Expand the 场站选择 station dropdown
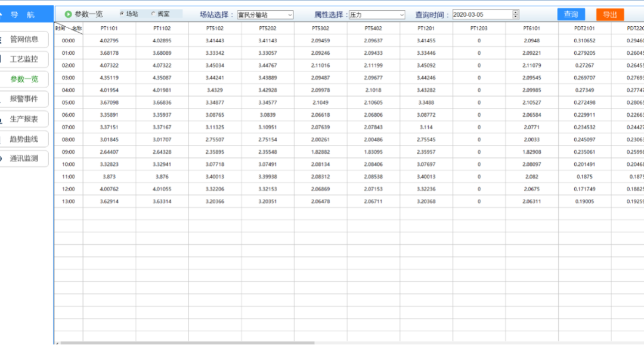Image resolution: width=644 pixels, height=345 pixels. [265, 15]
